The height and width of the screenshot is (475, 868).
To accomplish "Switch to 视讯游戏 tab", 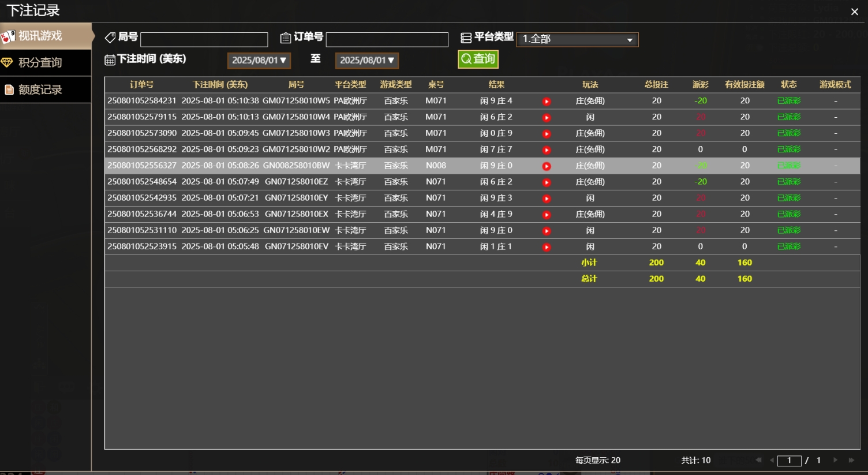I will (45, 36).
